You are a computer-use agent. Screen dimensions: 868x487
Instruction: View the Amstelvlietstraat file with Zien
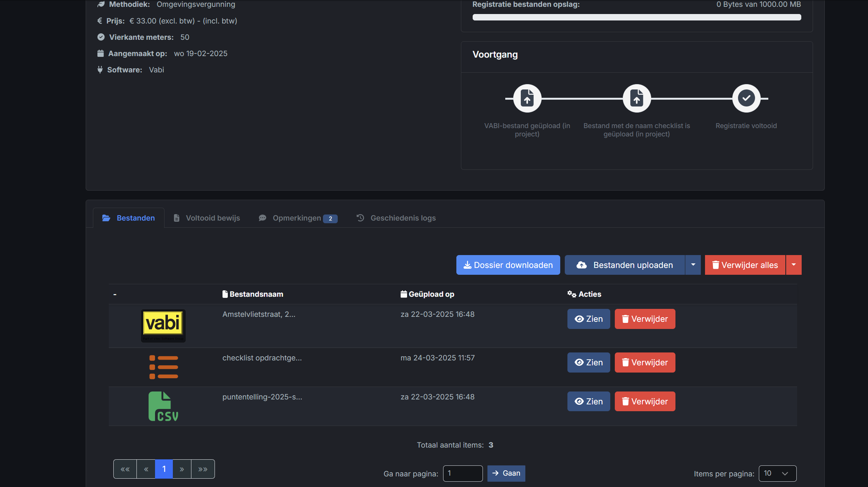(589, 319)
